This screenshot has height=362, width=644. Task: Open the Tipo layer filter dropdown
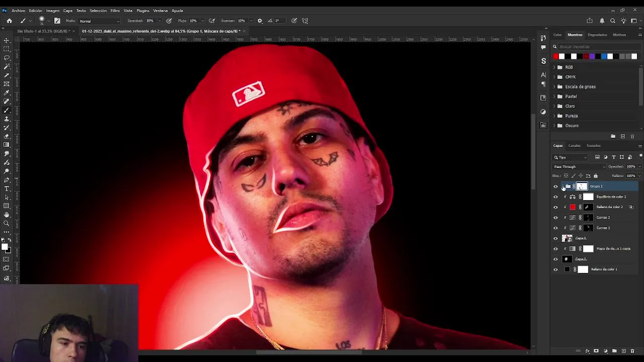click(x=570, y=157)
